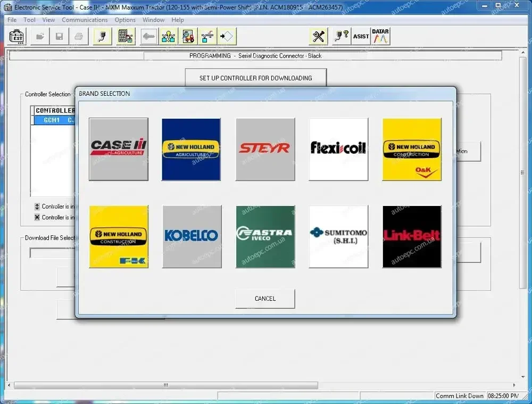The image size is (532, 404).
Task: Select the Case IH Agriculture brand tile
Action: [x=119, y=150]
